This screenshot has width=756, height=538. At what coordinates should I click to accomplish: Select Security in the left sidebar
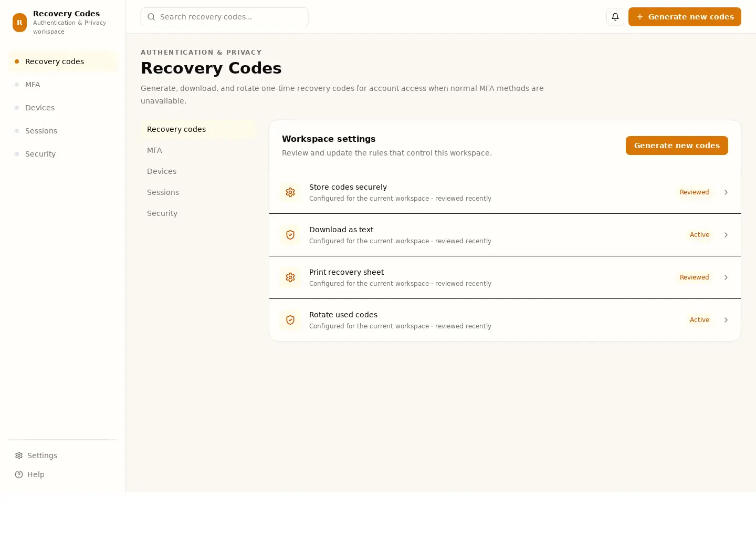point(62,154)
